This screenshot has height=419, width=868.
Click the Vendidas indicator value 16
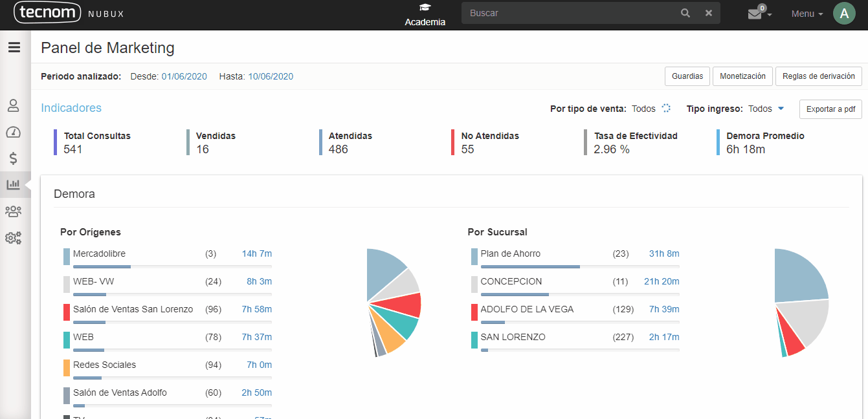click(x=203, y=149)
